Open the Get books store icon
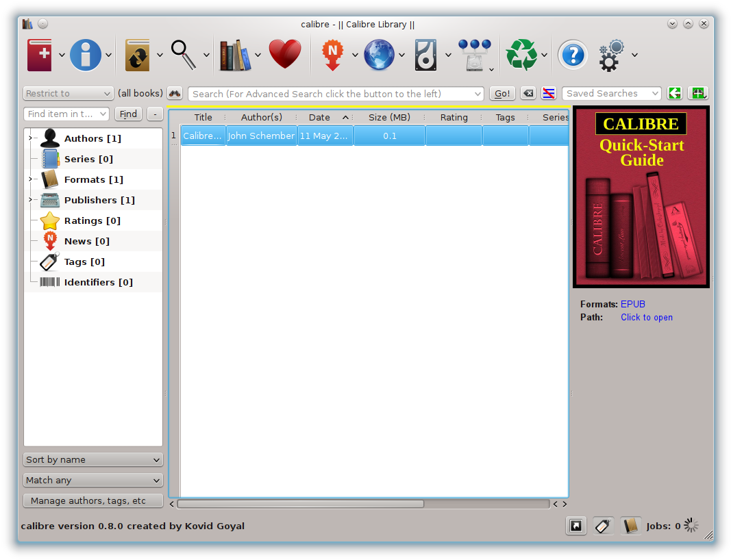The width and height of the screenshot is (731, 560). pyautogui.click(x=381, y=55)
